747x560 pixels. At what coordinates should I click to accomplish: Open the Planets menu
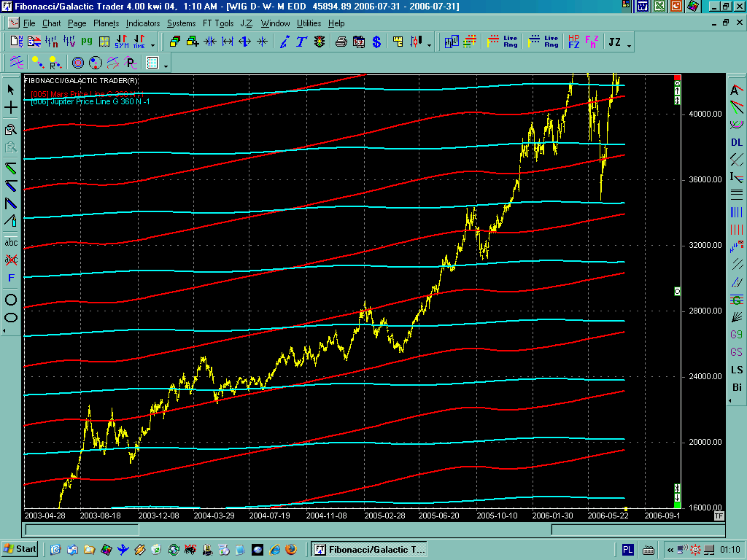click(x=106, y=23)
